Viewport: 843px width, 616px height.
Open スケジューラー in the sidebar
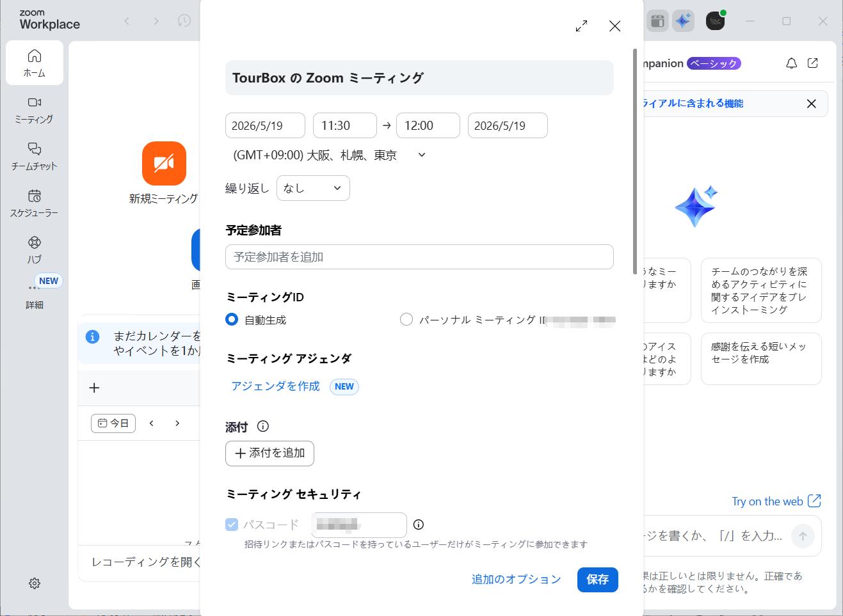[x=35, y=203]
